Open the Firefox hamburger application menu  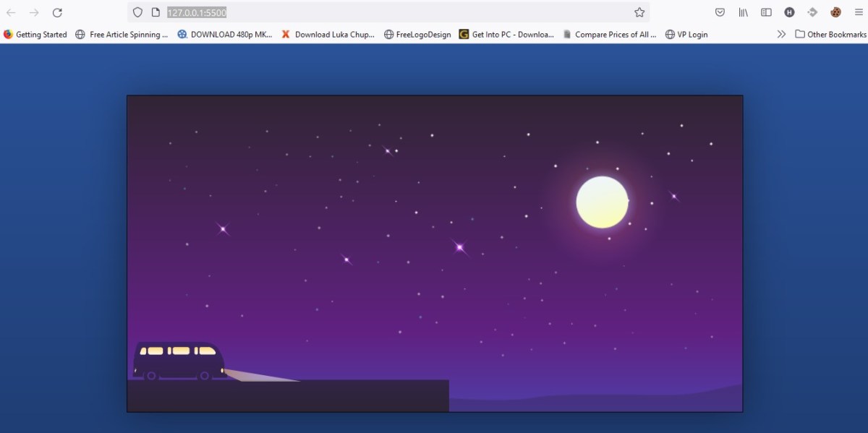point(858,12)
